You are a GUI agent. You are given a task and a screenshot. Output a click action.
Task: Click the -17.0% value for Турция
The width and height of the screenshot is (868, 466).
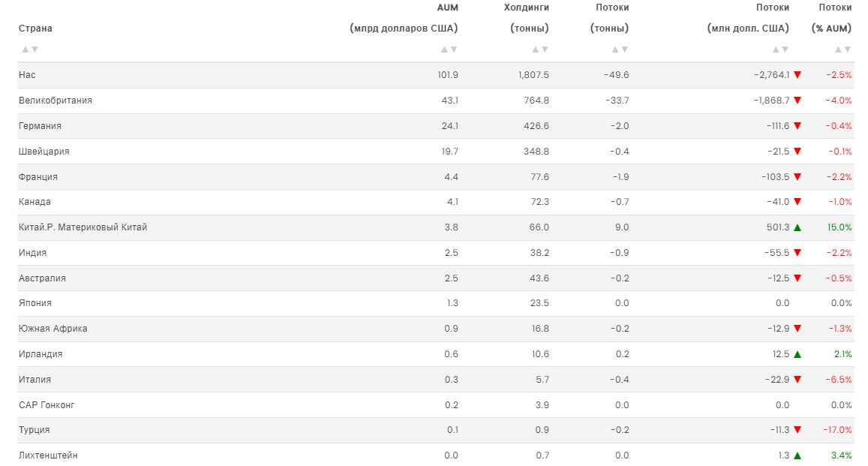[x=838, y=430]
